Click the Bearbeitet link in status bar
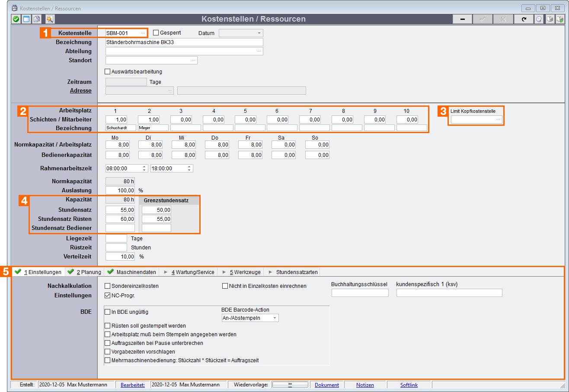This screenshot has width=569, height=392. (x=133, y=385)
